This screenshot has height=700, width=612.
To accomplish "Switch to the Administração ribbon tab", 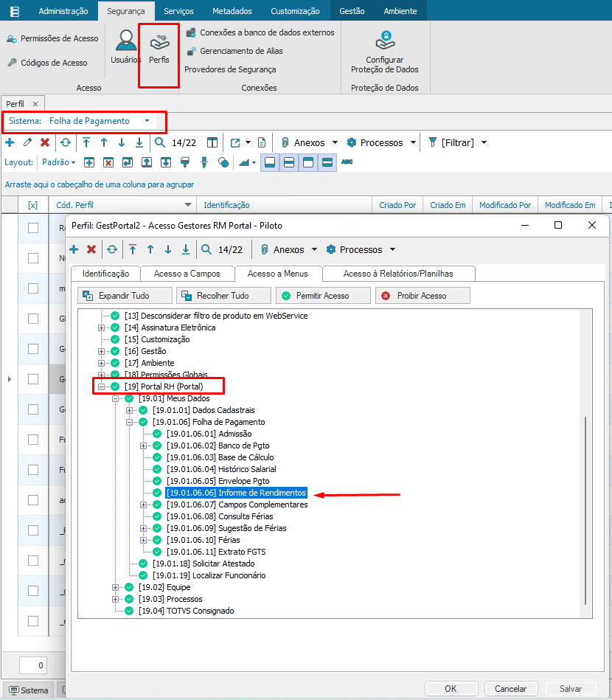I will point(63,11).
